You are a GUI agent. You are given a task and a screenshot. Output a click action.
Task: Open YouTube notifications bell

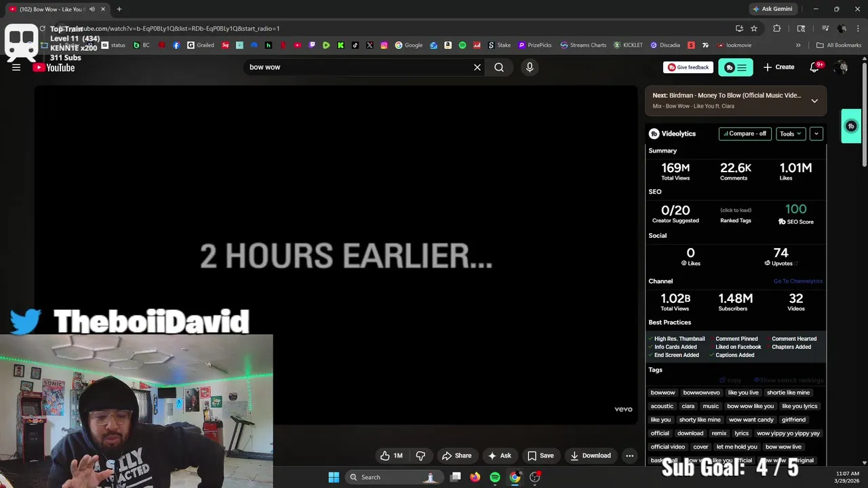(815, 67)
